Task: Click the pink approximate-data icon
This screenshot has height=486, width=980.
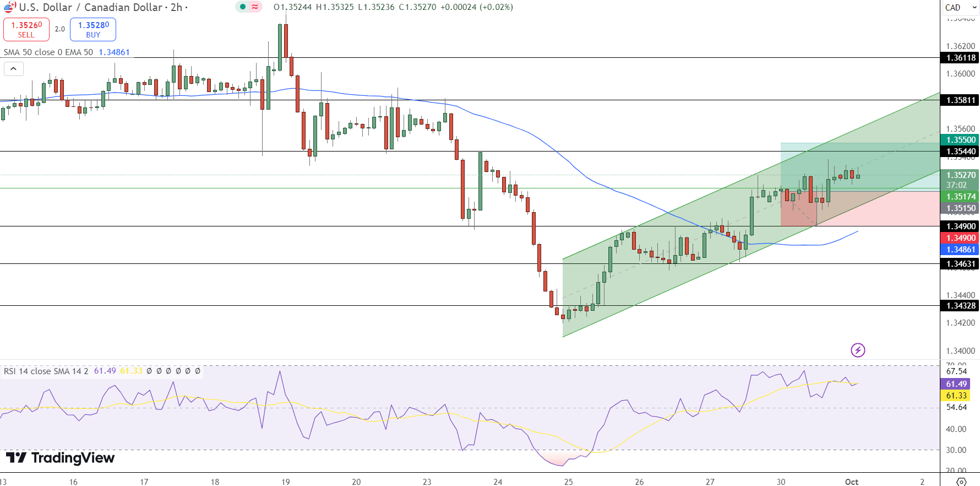Action: tap(255, 7)
